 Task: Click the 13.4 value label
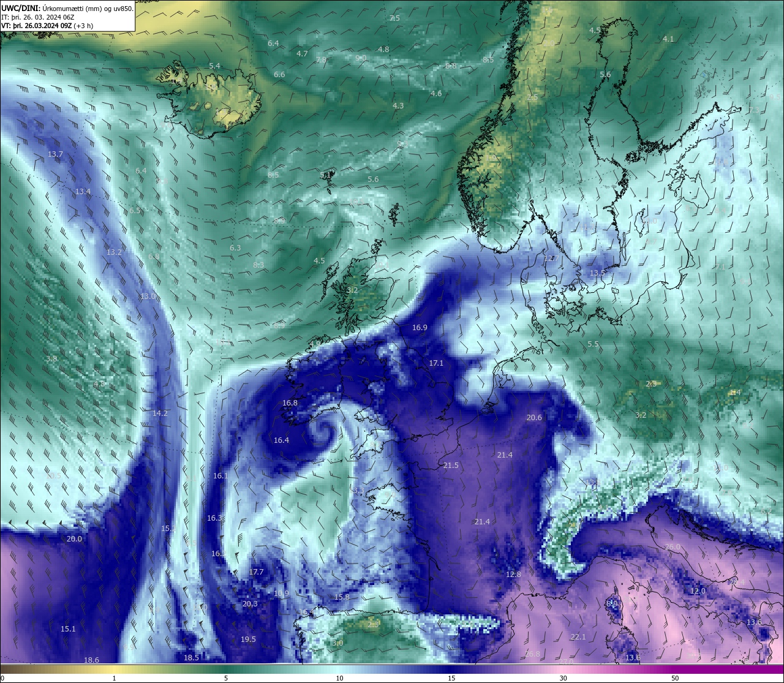(x=83, y=192)
